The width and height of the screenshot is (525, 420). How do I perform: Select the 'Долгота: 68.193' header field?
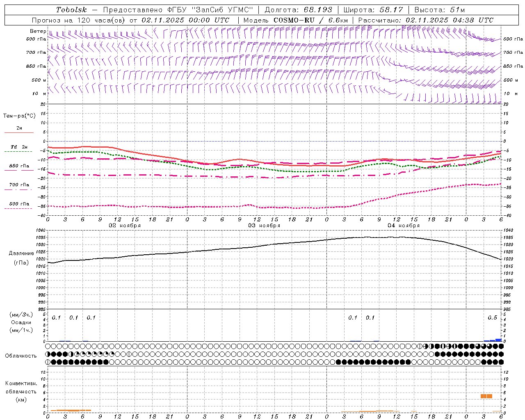pyautogui.click(x=298, y=10)
